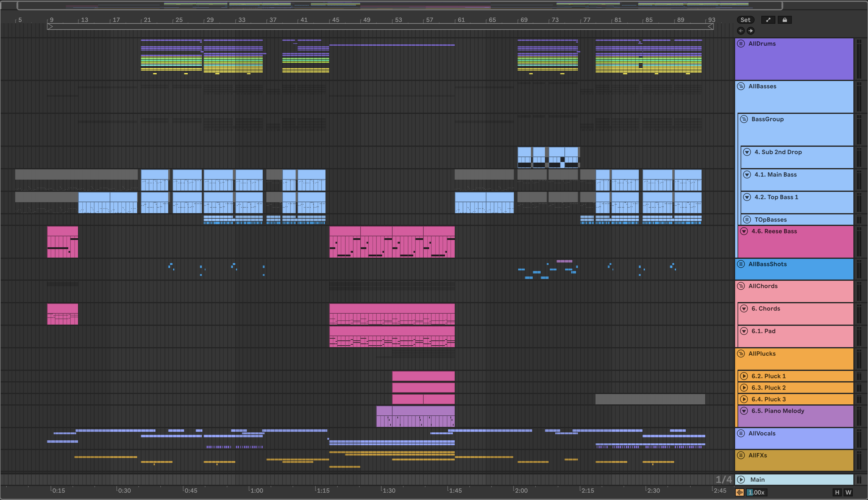The height and width of the screenshot is (500, 868).
Task: Collapse the 6. Chords track
Action: pyautogui.click(x=744, y=309)
